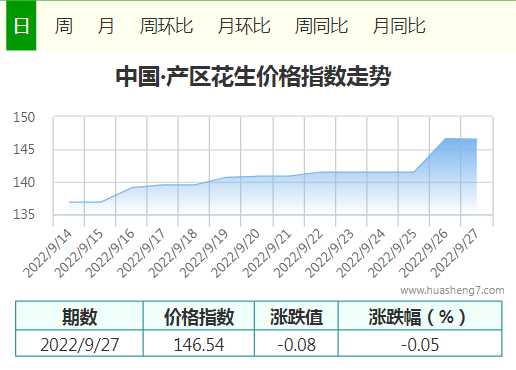The width and height of the screenshot is (516, 370).
Task: Click the www.huasheng7.com source label
Action: pos(452,290)
